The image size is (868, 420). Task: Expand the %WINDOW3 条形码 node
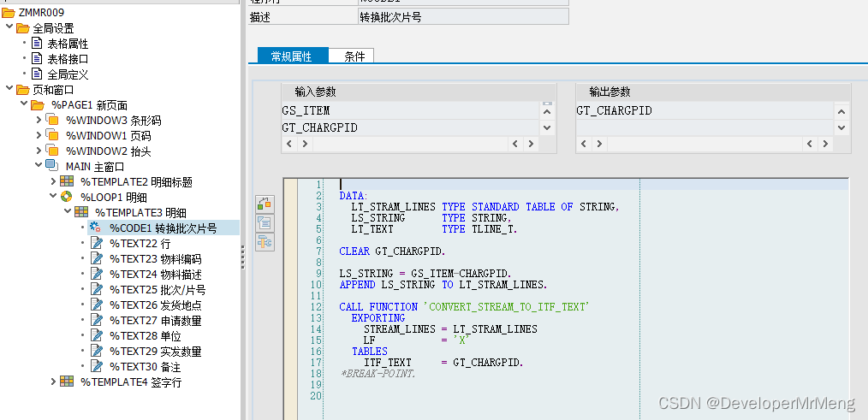coord(39,121)
